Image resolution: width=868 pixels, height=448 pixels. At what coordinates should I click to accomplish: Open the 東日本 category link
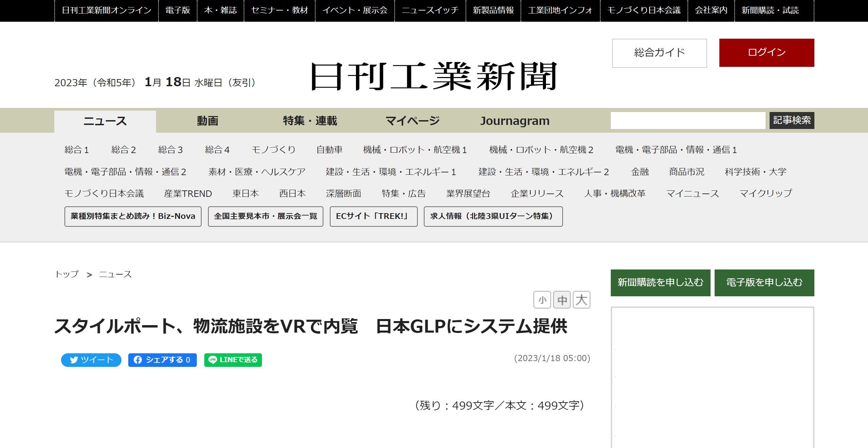tap(246, 193)
